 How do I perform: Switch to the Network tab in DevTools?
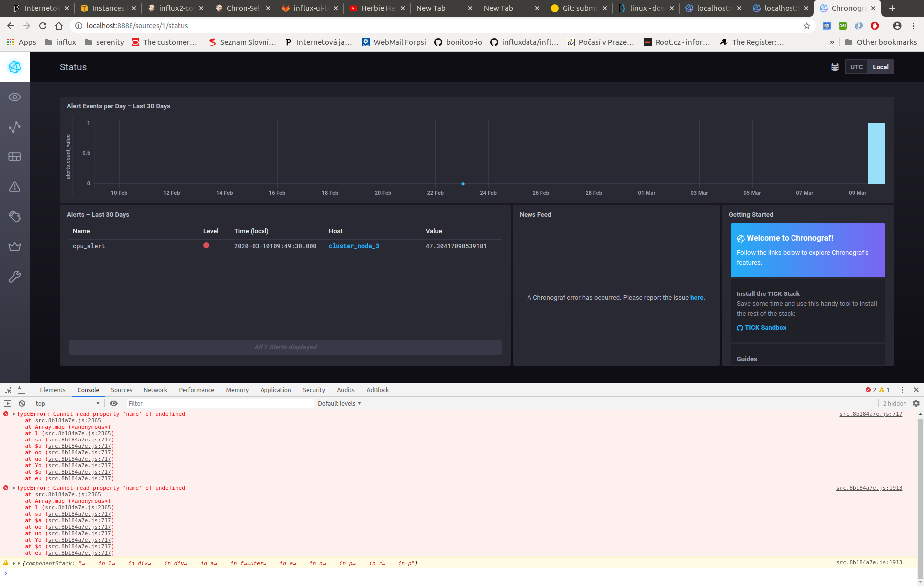pyautogui.click(x=155, y=389)
